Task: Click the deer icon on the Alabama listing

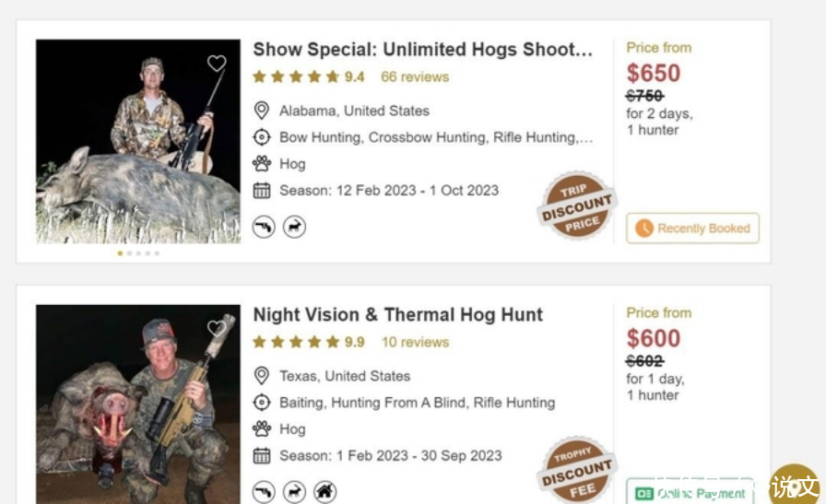Action: click(x=294, y=227)
